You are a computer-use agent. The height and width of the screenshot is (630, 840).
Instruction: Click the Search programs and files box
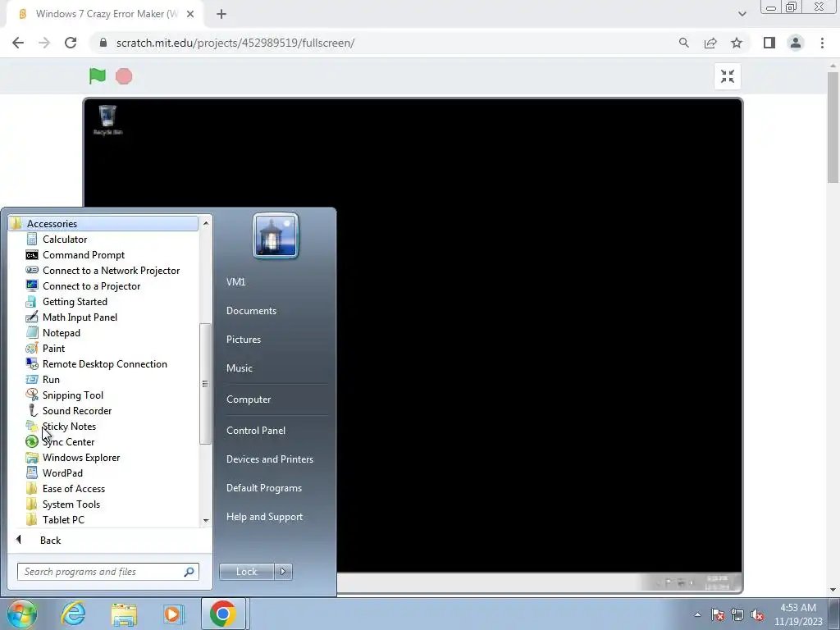pyautogui.click(x=107, y=572)
